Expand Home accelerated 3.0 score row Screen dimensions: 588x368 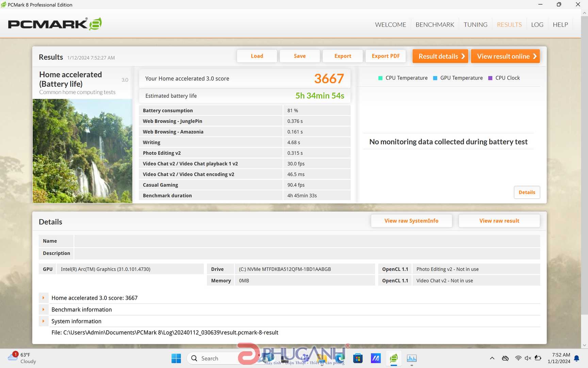pos(43,298)
